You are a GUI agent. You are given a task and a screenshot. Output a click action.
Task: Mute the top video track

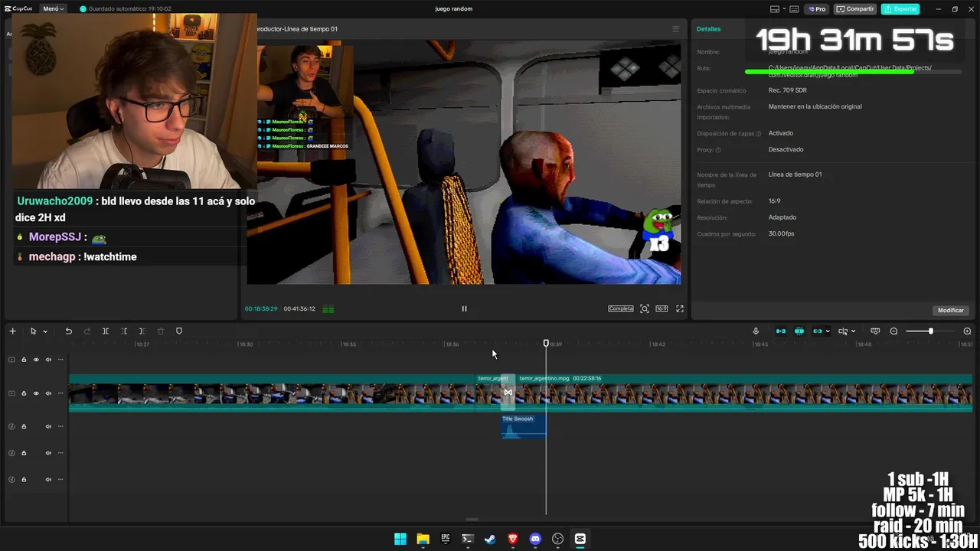pos(48,360)
